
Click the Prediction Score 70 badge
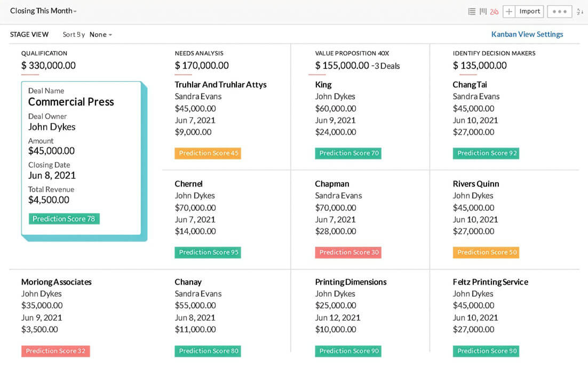[x=348, y=153]
